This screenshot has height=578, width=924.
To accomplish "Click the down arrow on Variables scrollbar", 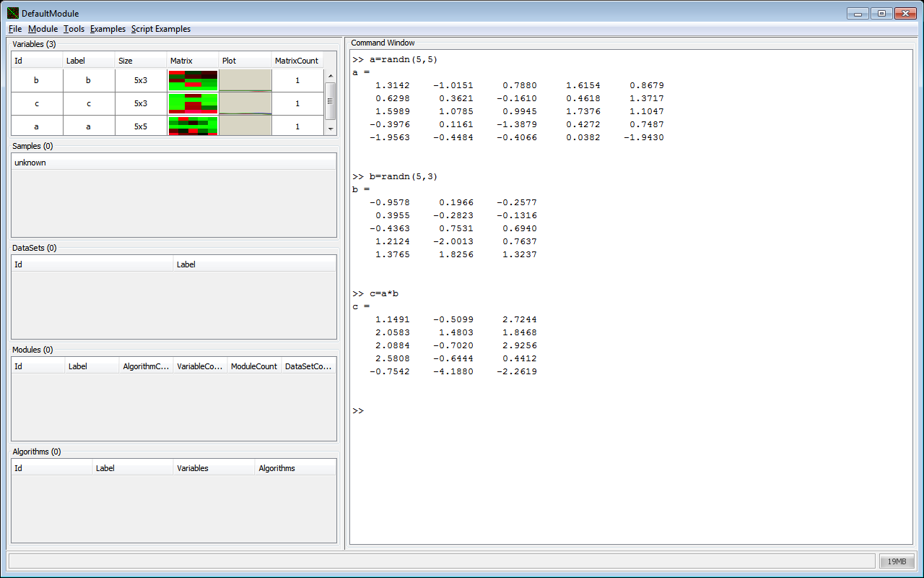I will click(x=331, y=129).
